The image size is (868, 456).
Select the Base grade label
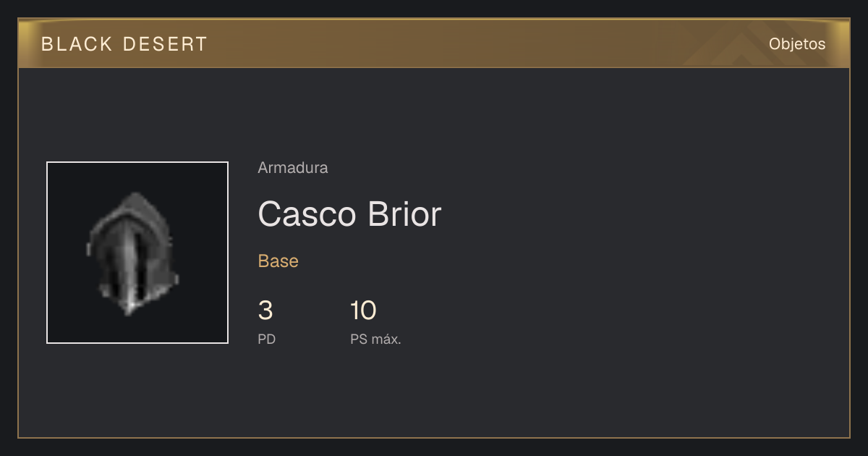(x=278, y=261)
